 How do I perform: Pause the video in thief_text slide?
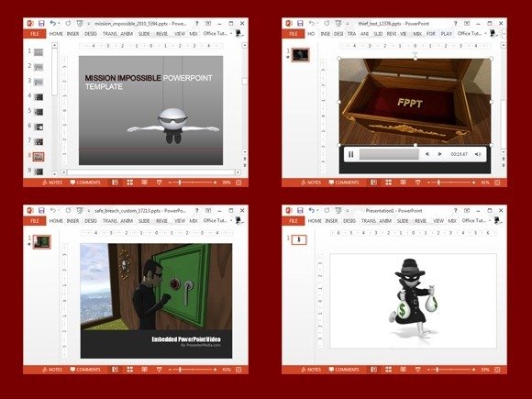click(x=350, y=154)
